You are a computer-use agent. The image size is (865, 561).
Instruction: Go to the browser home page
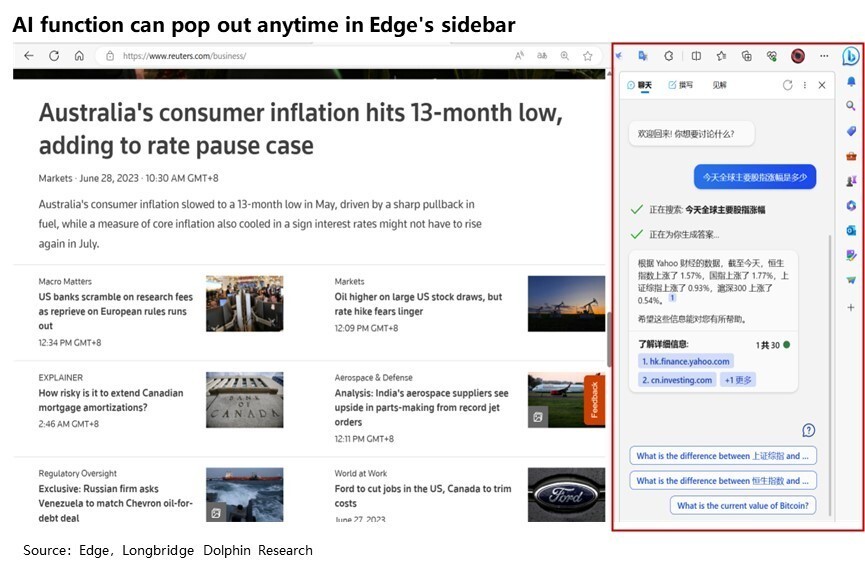pyautogui.click(x=79, y=56)
